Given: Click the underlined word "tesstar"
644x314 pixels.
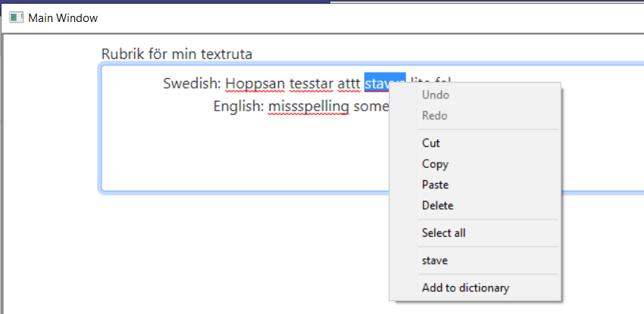Looking at the screenshot, I should [311, 83].
